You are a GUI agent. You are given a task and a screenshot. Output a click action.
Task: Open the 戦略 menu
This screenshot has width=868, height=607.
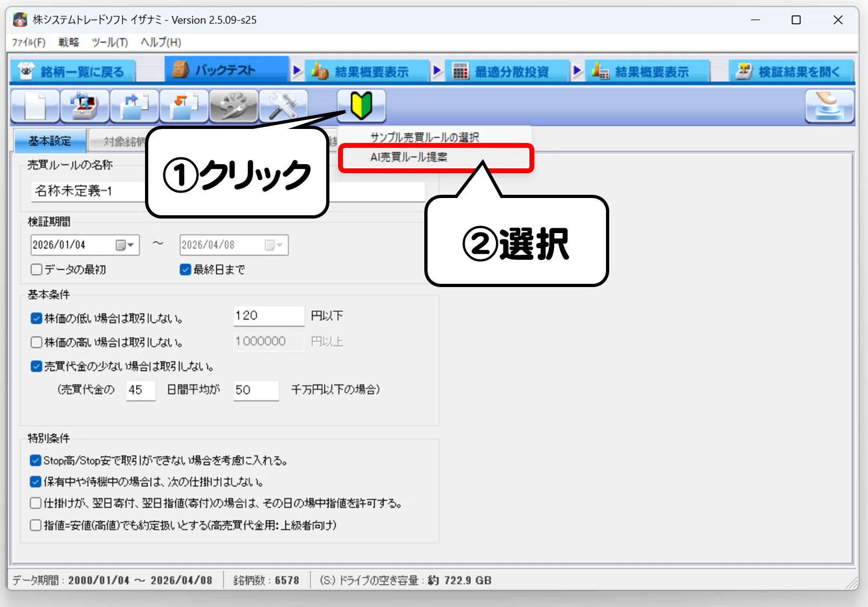point(68,42)
